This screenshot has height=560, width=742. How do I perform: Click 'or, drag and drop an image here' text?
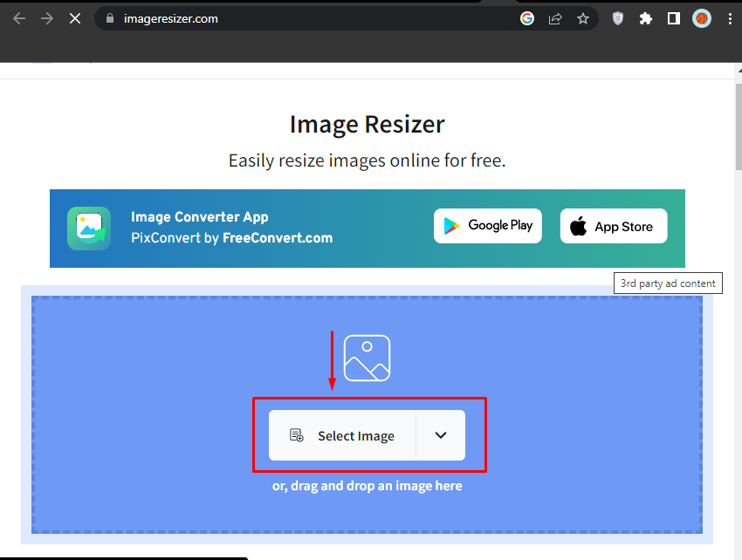368,486
